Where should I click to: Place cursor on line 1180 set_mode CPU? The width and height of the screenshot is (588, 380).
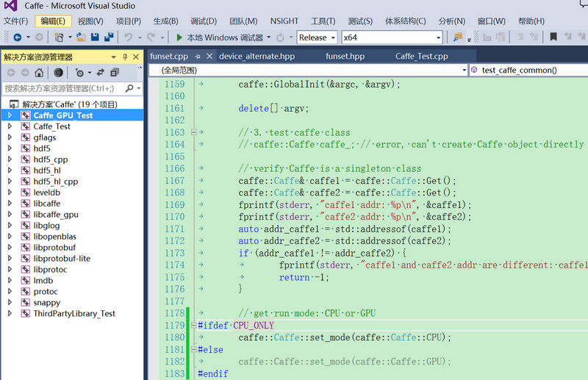345,337
